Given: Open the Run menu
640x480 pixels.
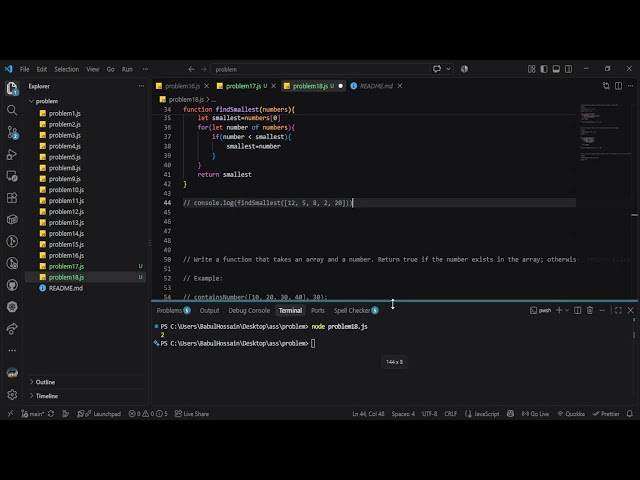Looking at the screenshot, I should pyautogui.click(x=127, y=69).
